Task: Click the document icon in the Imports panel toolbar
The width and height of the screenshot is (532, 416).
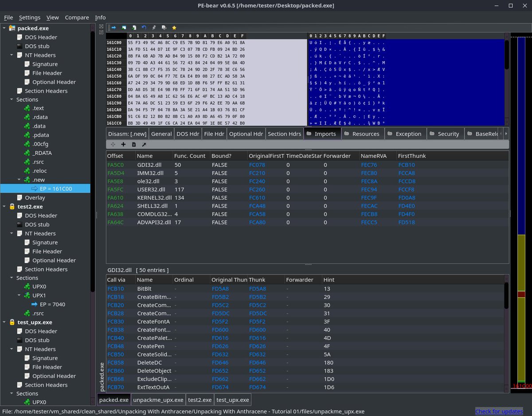Action: pyautogui.click(x=134, y=144)
